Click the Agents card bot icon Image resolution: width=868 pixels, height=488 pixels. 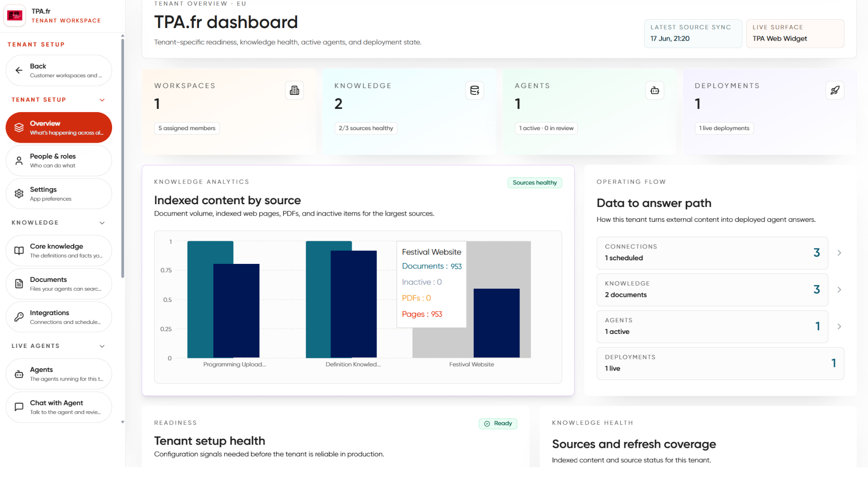[655, 90]
